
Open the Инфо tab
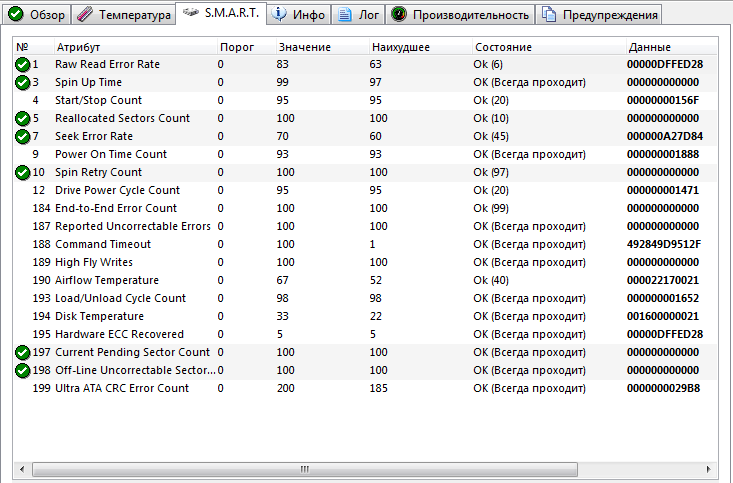tap(299, 14)
